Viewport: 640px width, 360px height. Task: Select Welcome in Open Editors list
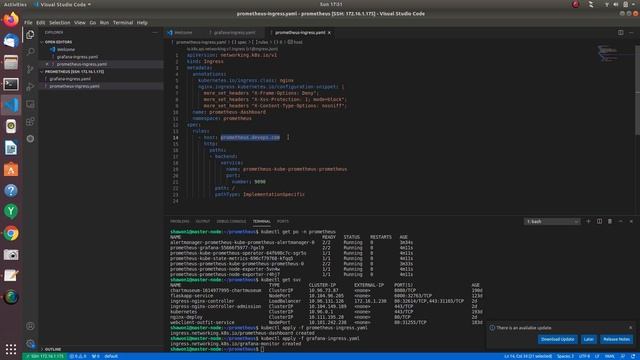[x=65, y=49]
